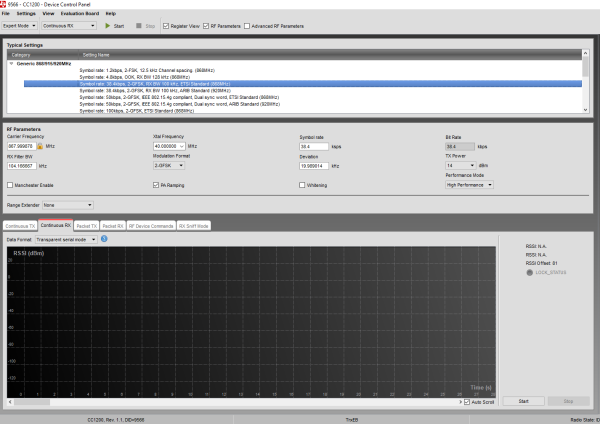Viewport: 600px width, 424px height.
Task: Click the LOCK_STATUS indicator light
Action: pos(530,272)
